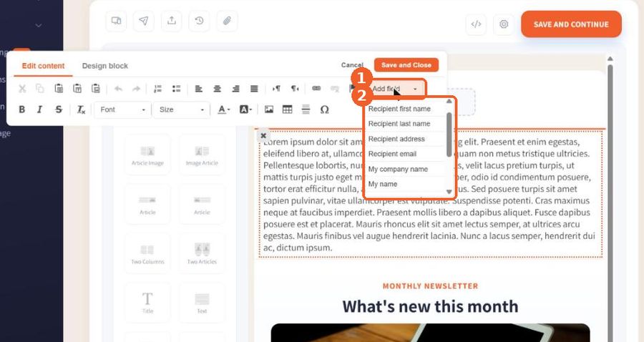Open the version history icon

pyautogui.click(x=199, y=21)
